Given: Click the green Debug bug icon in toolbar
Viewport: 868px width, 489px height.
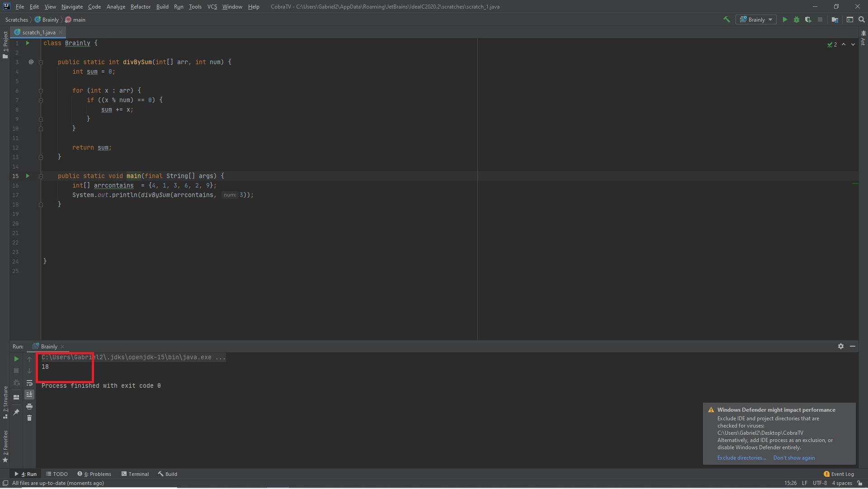Looking at the screenshot, I should pos(797,19).
